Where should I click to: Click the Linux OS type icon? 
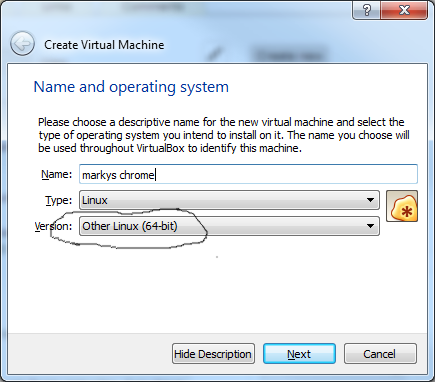[x=402, y=206]
